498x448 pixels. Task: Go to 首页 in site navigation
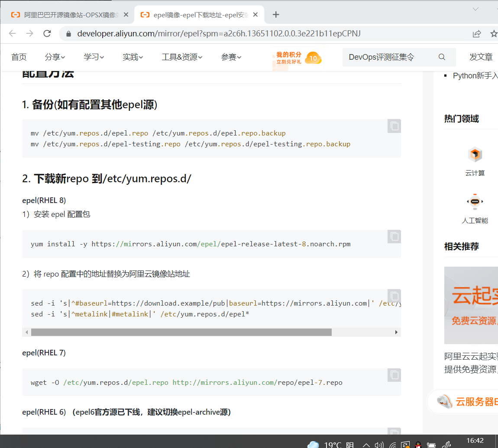(x=19, y=57)
